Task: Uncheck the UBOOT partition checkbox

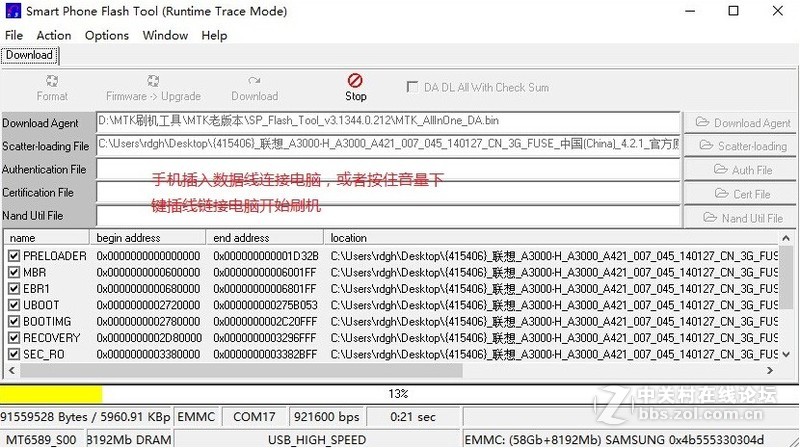Action: point(14,305)
